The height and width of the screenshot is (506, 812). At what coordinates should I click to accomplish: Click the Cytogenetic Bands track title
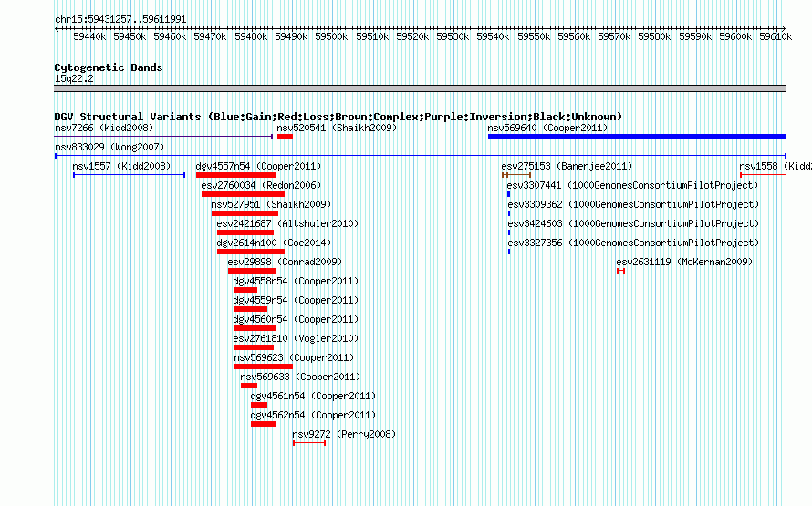[109, 67]
